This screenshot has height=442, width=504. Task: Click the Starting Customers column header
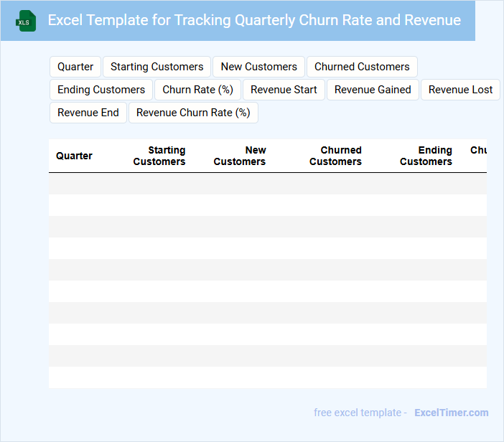point(159,156)
